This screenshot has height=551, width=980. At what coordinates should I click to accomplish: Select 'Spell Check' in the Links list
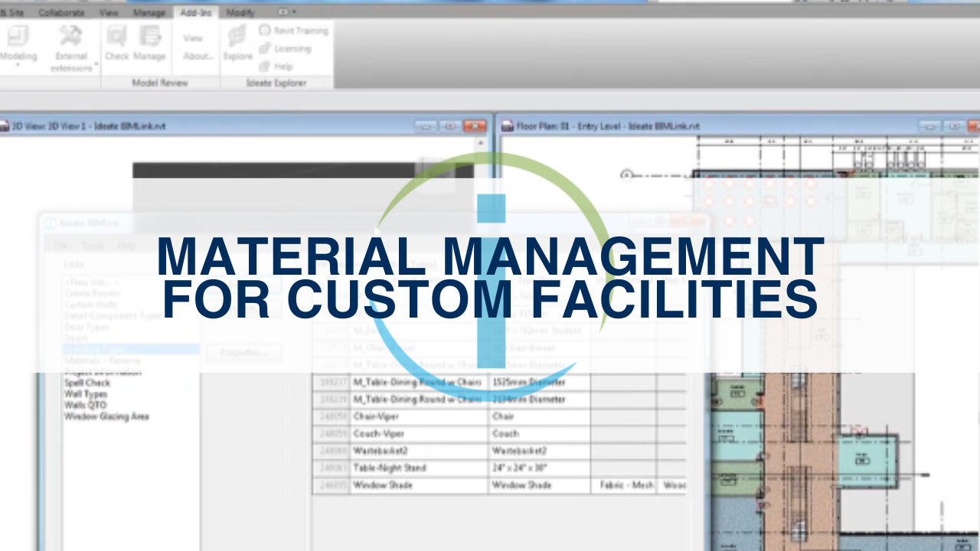click(x=87, y=383)
